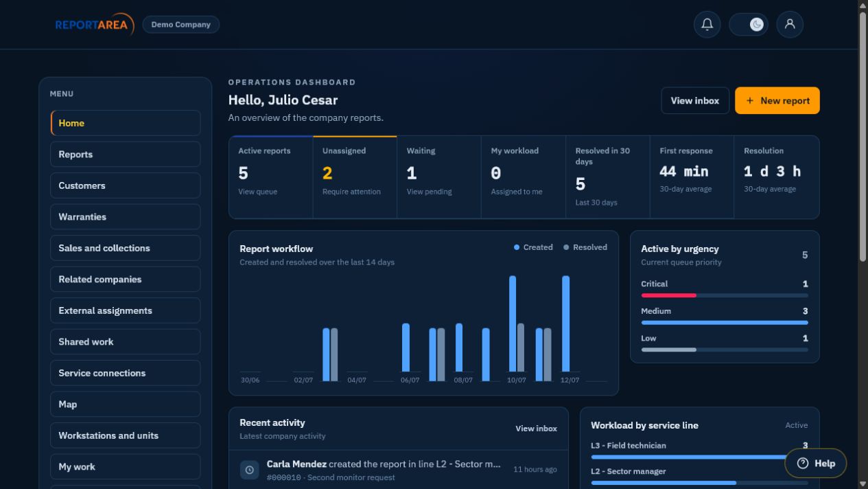Click the clock icon beside Carla Mendez activity

point(249,470)
